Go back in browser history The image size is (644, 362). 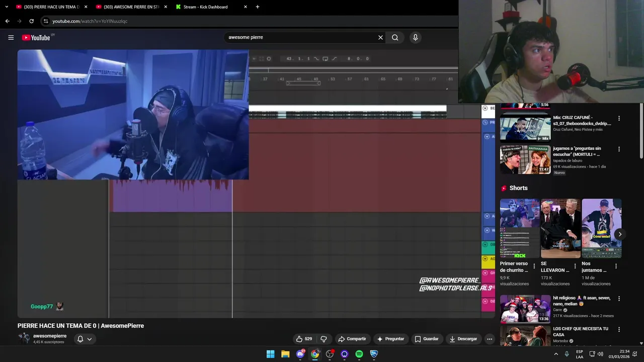(x=7, y=21)
